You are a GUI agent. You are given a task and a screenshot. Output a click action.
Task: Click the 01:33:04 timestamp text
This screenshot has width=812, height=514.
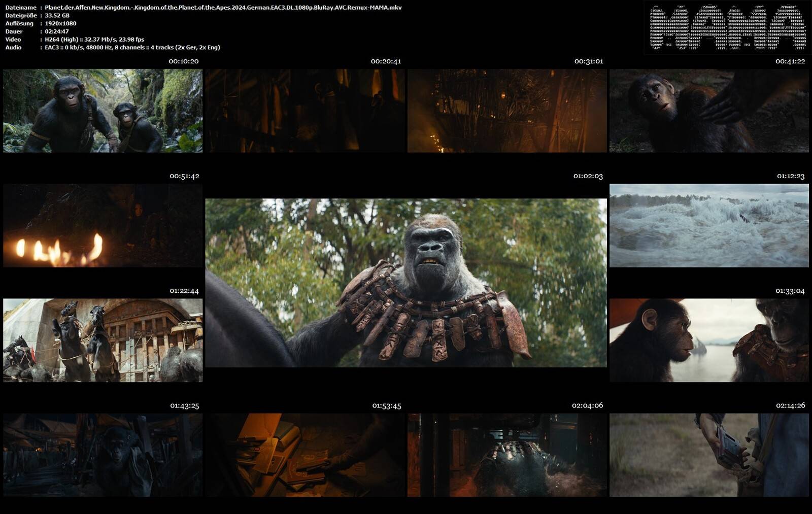790,291
